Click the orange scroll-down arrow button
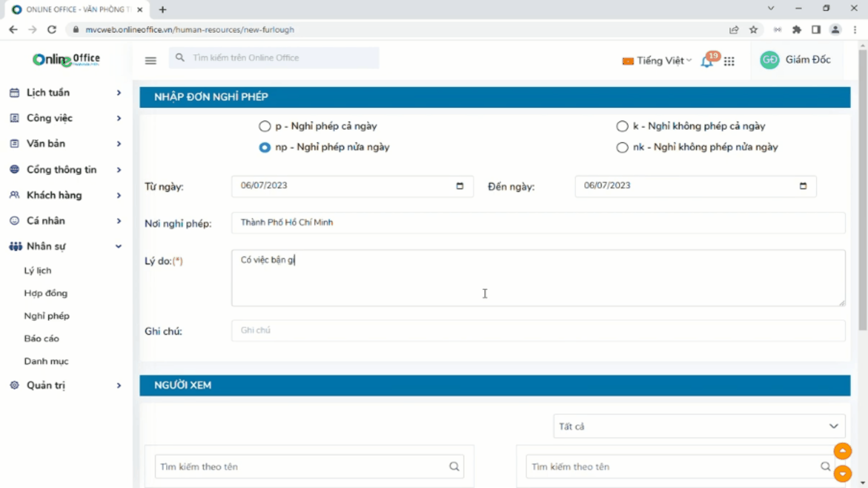The width and height of the screenshot is (868, 488). 842,474
